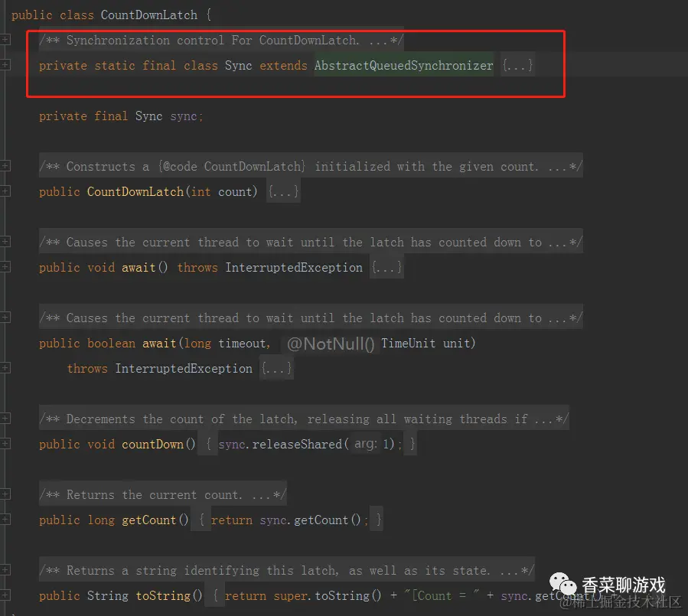Unfold {...} body of timed await method

(276, 369)
